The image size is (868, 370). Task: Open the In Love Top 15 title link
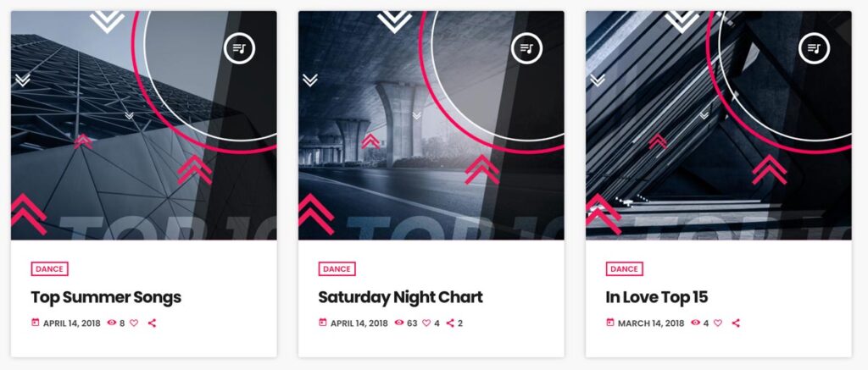[657, 297]
